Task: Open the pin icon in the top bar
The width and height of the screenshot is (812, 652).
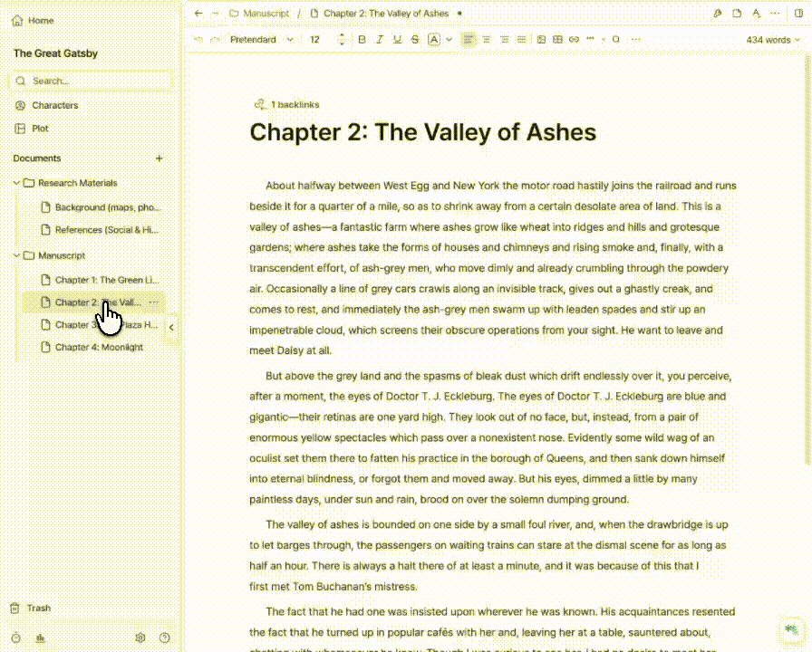Action: coord(717,14)
